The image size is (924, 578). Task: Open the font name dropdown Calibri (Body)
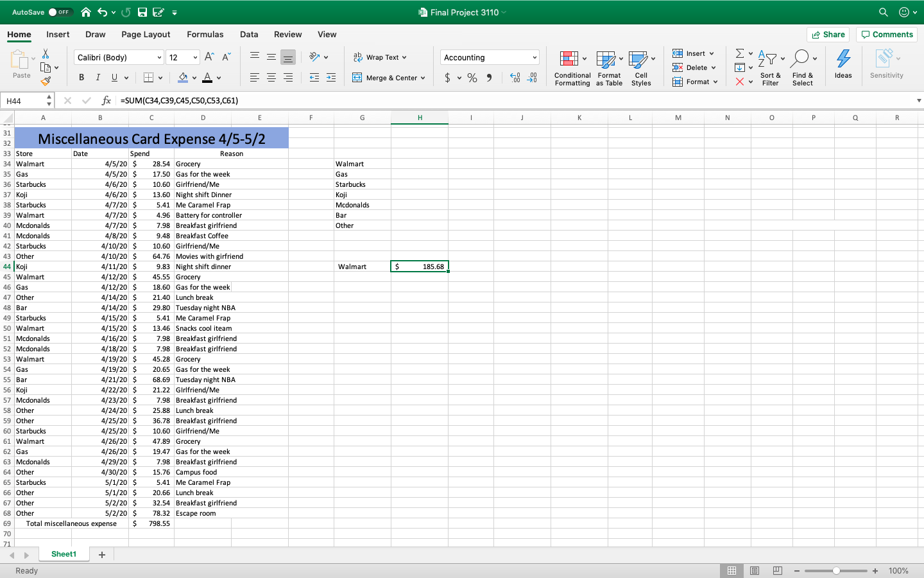click(119, 57)
